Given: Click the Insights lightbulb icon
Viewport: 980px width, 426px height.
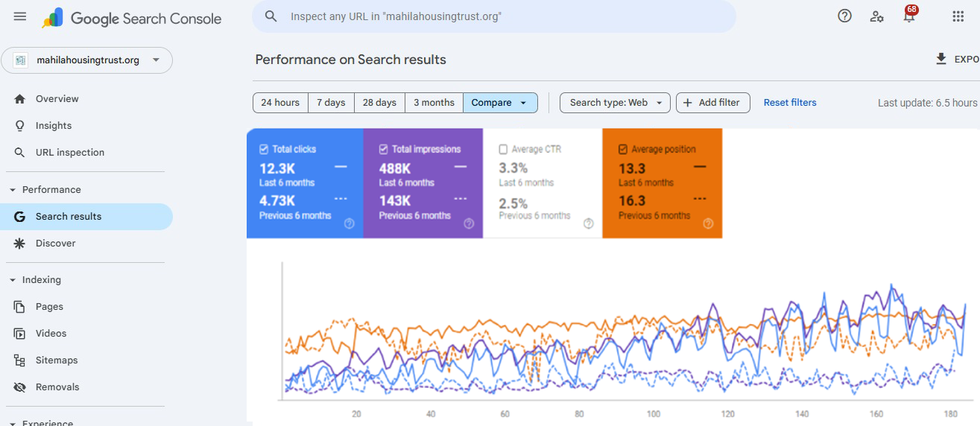Looking at the screenshot, I should (x=20, y=126).
